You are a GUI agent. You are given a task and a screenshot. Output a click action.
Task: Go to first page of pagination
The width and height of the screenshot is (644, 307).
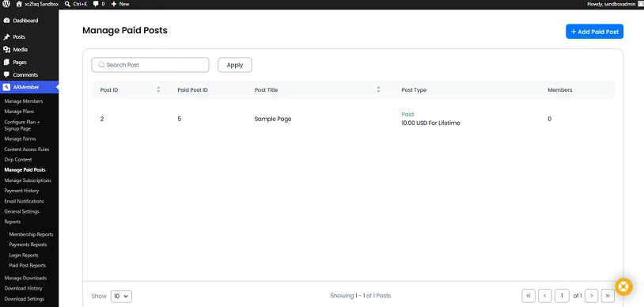(528, 295)
